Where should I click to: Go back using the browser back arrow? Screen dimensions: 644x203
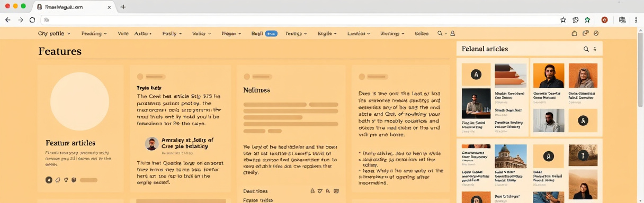coord(7,20)
